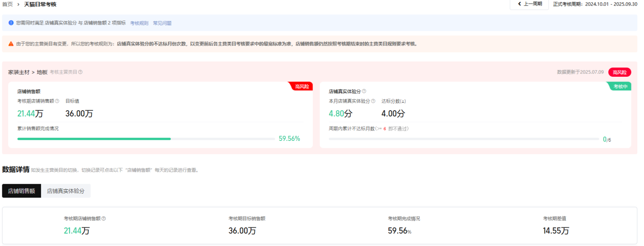The image size is (644, 246).
Task: Click help icon next to 考核期店铺销售额 in top card
Action: click(x=57, y=101)
